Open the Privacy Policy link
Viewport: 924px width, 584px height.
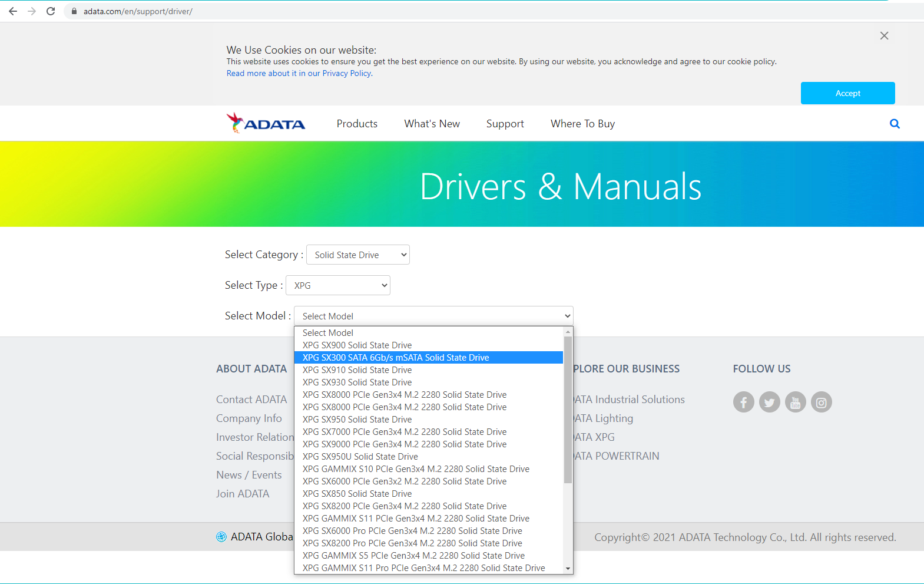click(x=300, y=74)
